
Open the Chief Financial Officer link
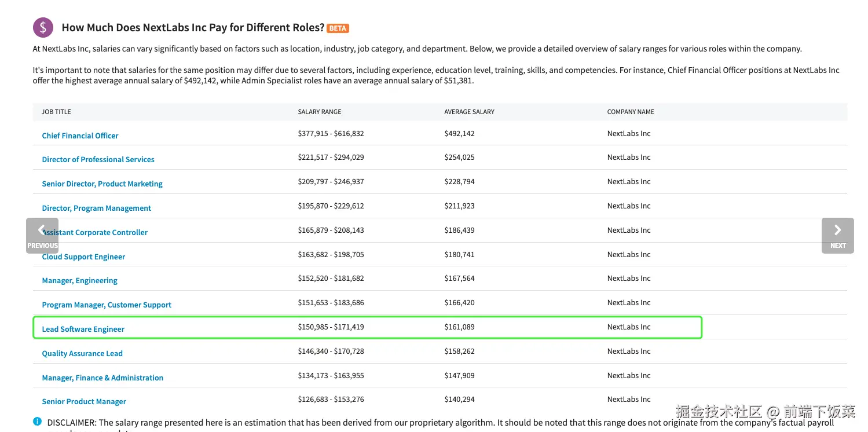coord(80,136)
